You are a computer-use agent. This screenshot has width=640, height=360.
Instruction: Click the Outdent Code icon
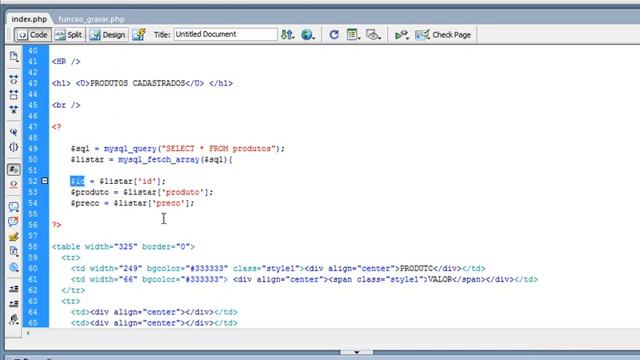(13, 304)
